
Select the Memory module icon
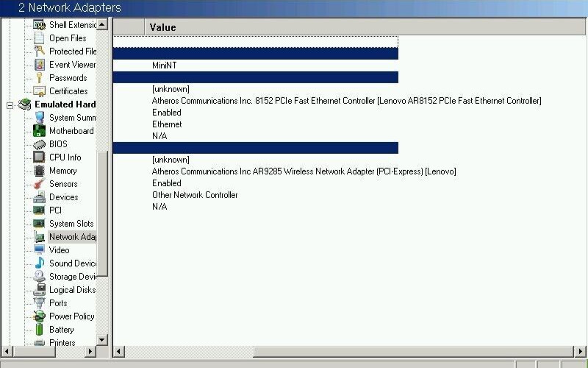click(39, 171)
